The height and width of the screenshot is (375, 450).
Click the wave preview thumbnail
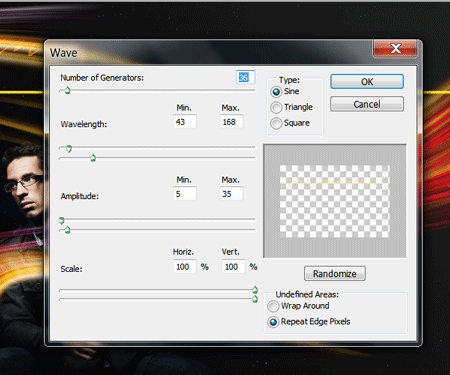335,201
